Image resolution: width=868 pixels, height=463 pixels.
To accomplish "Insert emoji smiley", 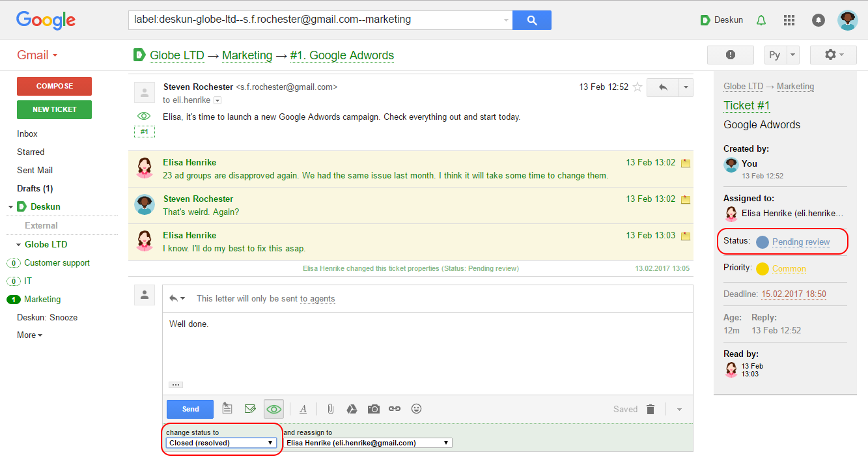I will (417, 409).
